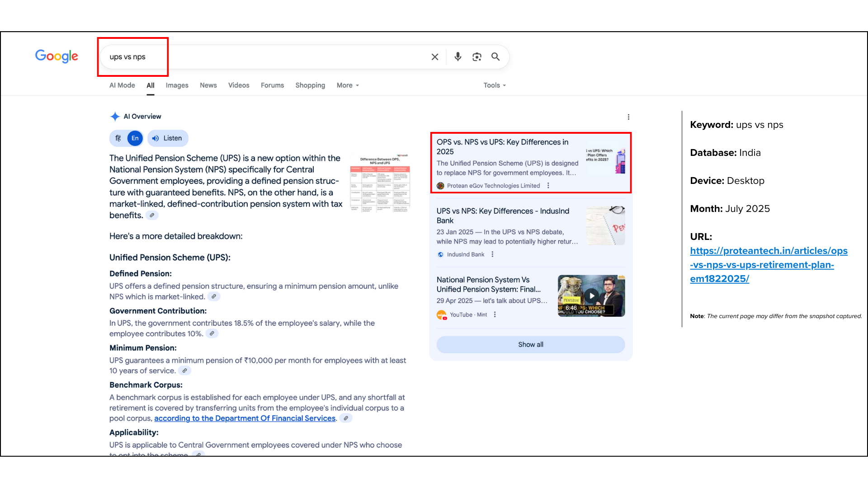Open three-dot menu beside Protean eGov Technologies
Image resolution: width=868 pixels, height=488 pixels.
pyautogui.click(x=548, y=186)
